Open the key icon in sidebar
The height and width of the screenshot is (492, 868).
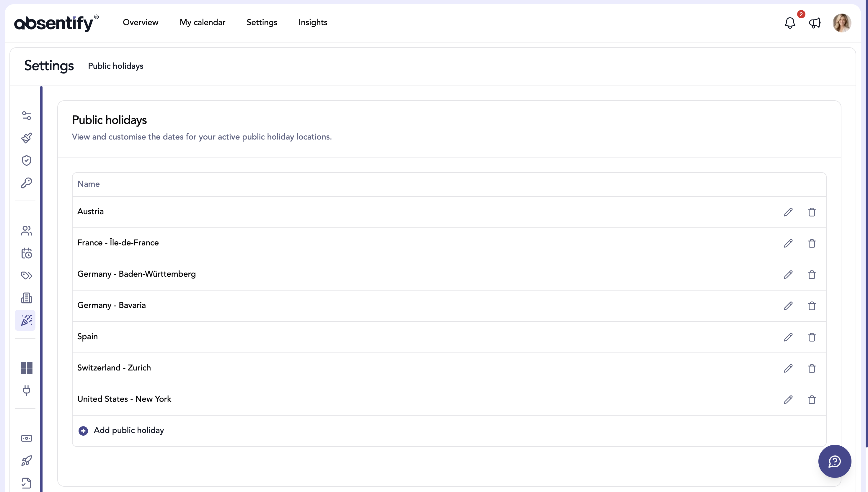pyautogui.click(x=26, y=183)
